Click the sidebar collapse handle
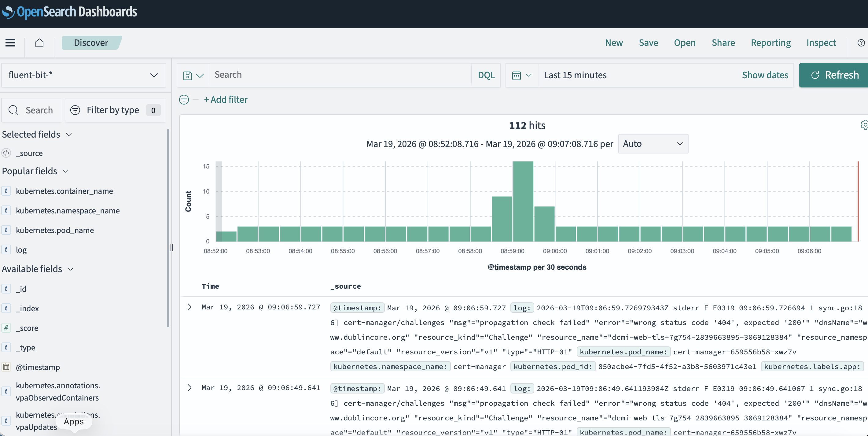868x436 pixels. click(x=172, y=248)
